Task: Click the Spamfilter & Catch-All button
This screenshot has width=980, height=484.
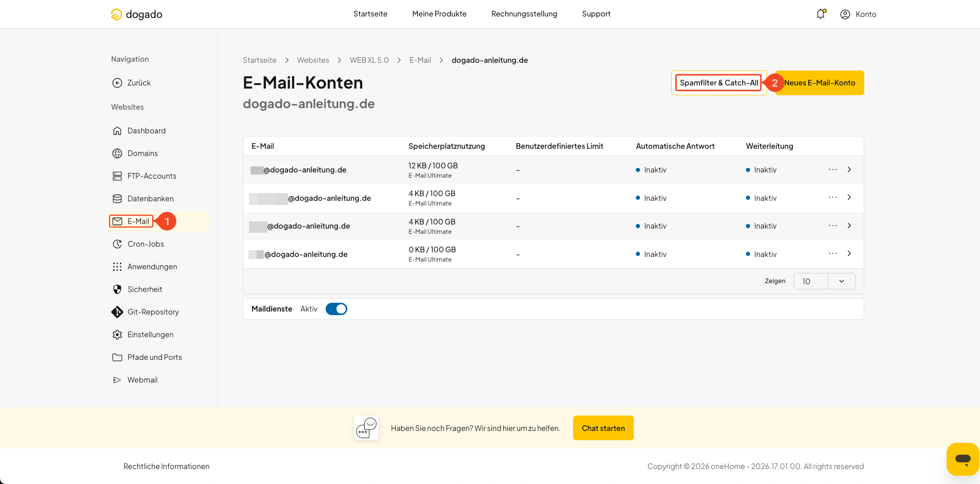Action: click(x=719, y=83)
